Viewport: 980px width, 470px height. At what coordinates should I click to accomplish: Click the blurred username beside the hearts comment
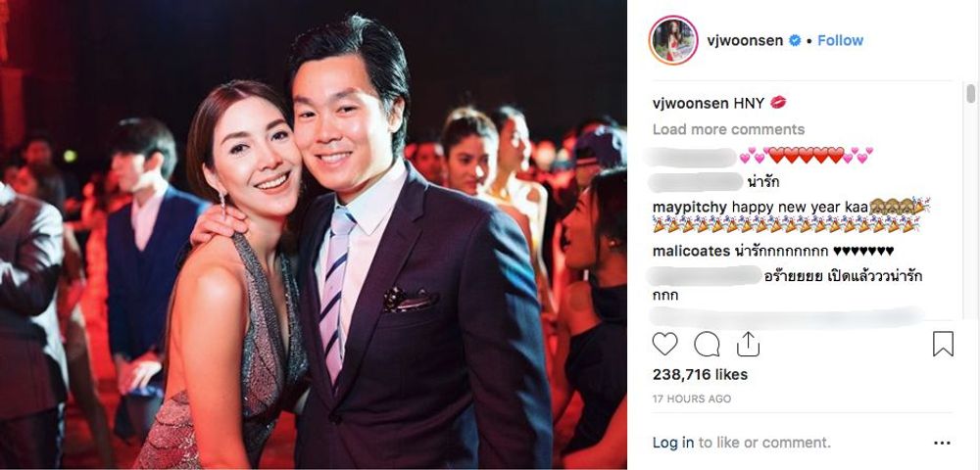click(x=691, y=157)
